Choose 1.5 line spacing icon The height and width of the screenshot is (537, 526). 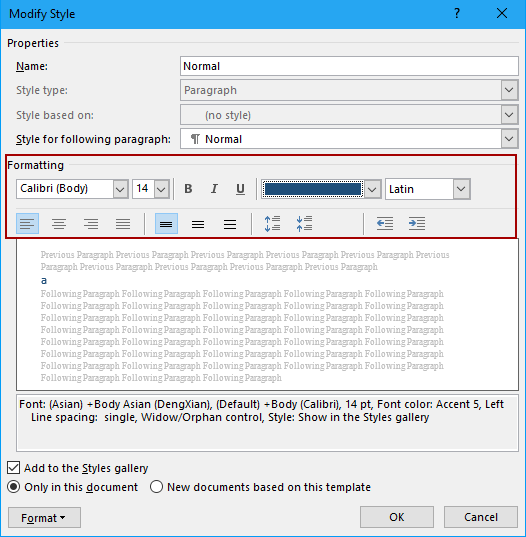[198, 224]
